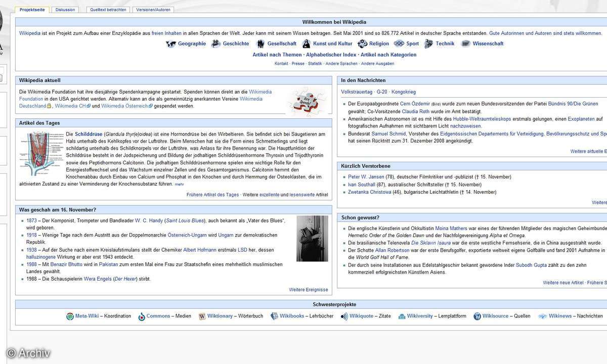
Task: Click Frühere Artikel des Tages
Action: [212, 195]
